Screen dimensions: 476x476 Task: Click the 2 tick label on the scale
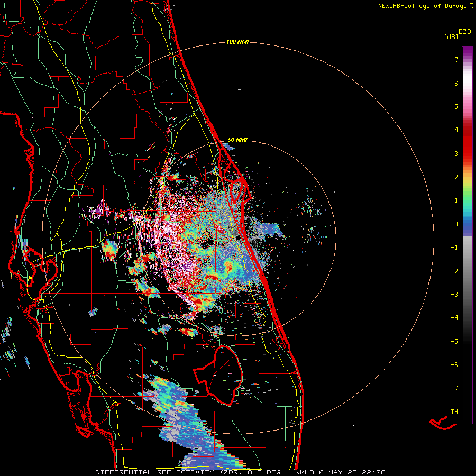coord(456,177)
